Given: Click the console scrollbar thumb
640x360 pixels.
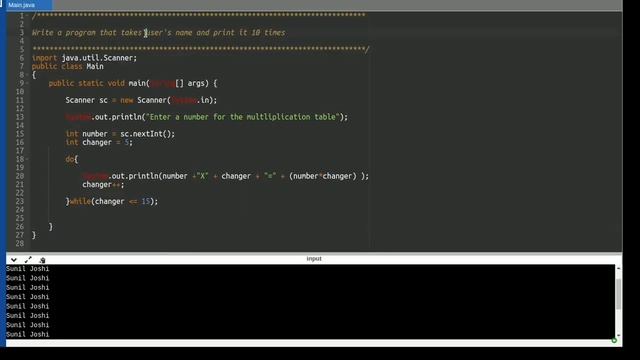Looking at the screenshot, I should coord(618,294).
